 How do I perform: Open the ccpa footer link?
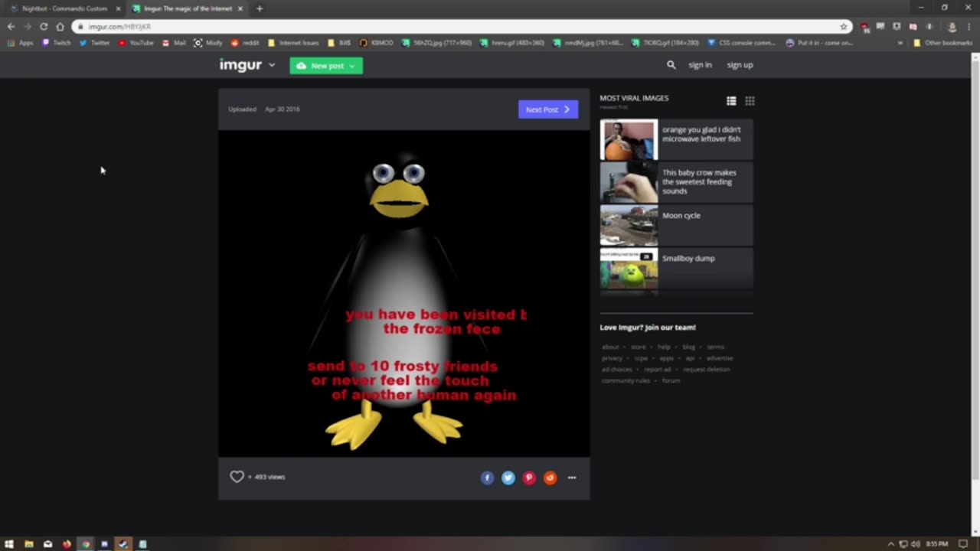click(x=641, y=358)
